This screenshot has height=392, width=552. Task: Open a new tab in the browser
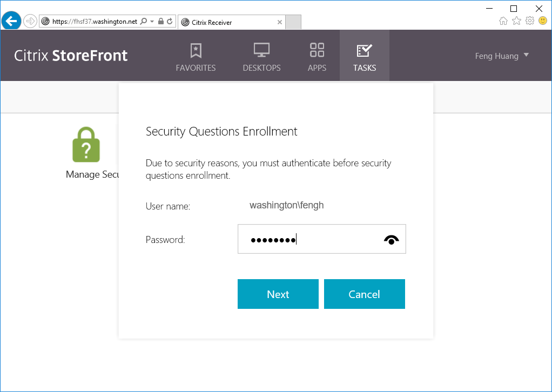coord(293,22)
